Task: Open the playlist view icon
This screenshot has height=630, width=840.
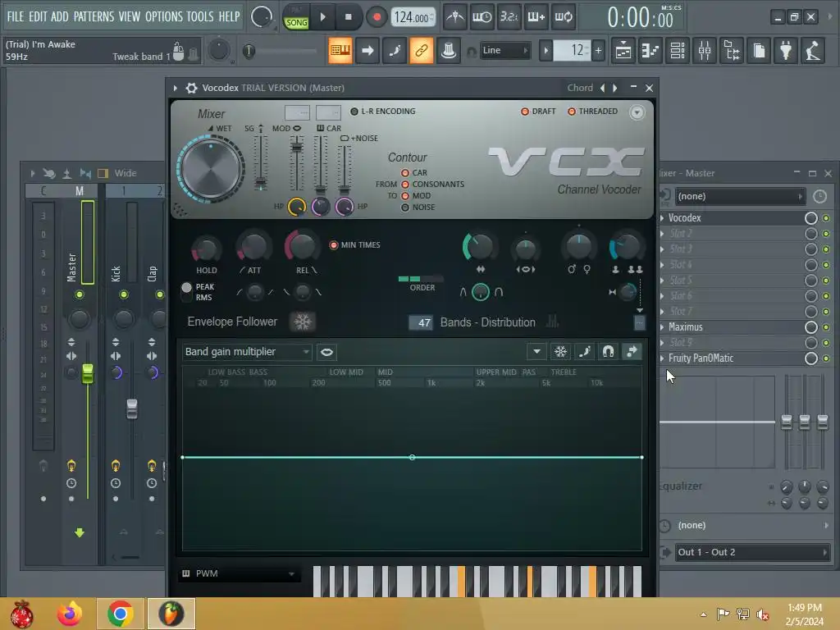Action: [x=623, y=51]
